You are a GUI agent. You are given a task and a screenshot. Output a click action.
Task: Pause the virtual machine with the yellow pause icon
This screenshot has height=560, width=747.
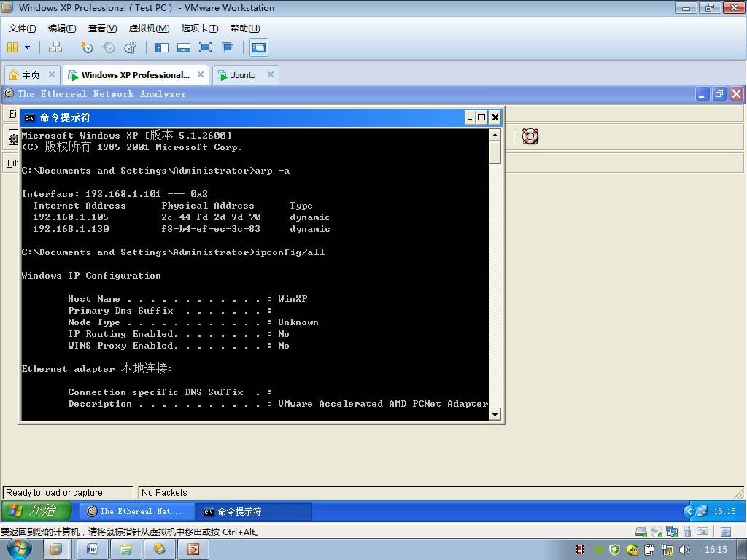(12, 47)
